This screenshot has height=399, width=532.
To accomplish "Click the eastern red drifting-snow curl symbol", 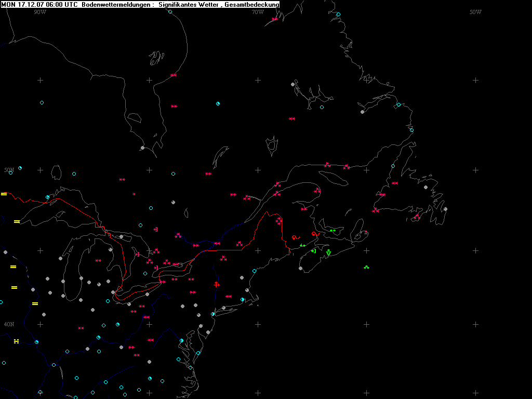I will (314, 234).
